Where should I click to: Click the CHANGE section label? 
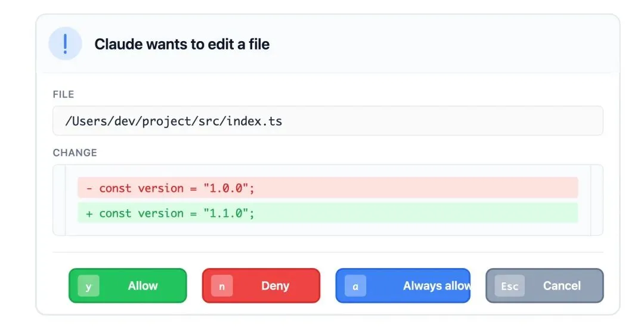pyautogui.click(x=75, y=152)
